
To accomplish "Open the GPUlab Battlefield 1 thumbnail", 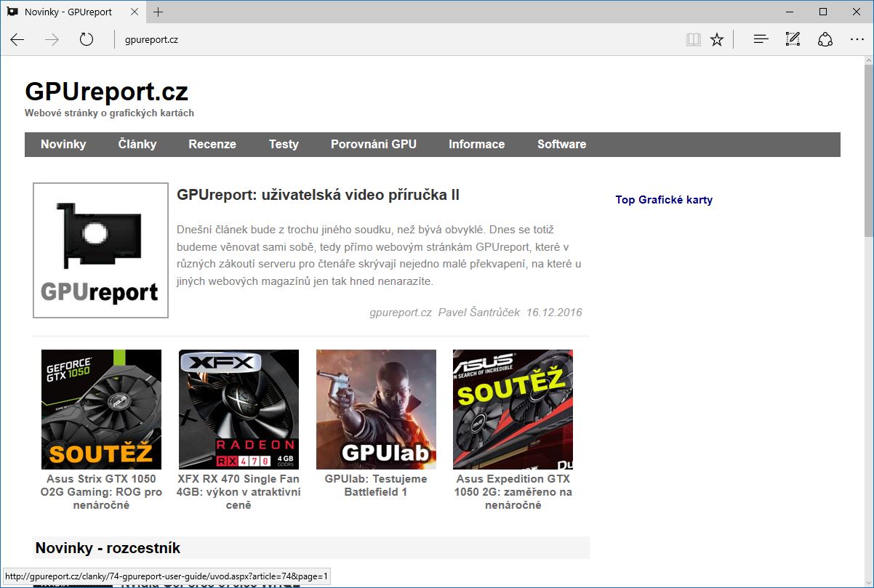I will point(376,409).
